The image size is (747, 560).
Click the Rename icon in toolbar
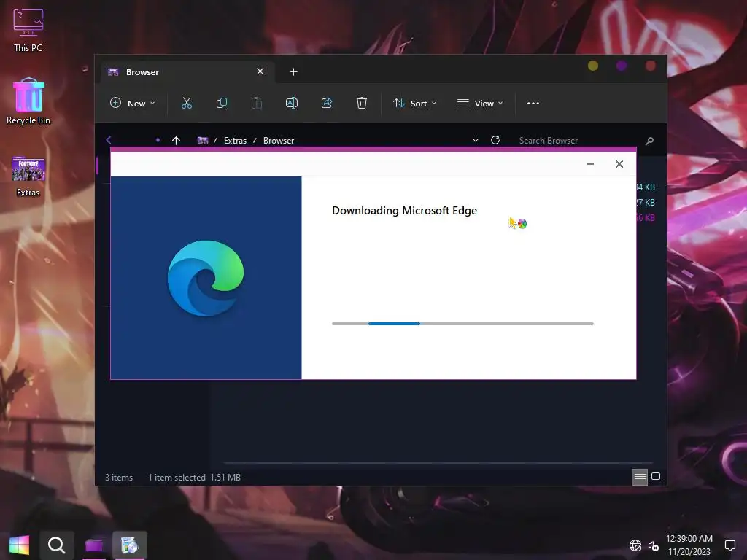pyautogui.click(x=292, y=103)
